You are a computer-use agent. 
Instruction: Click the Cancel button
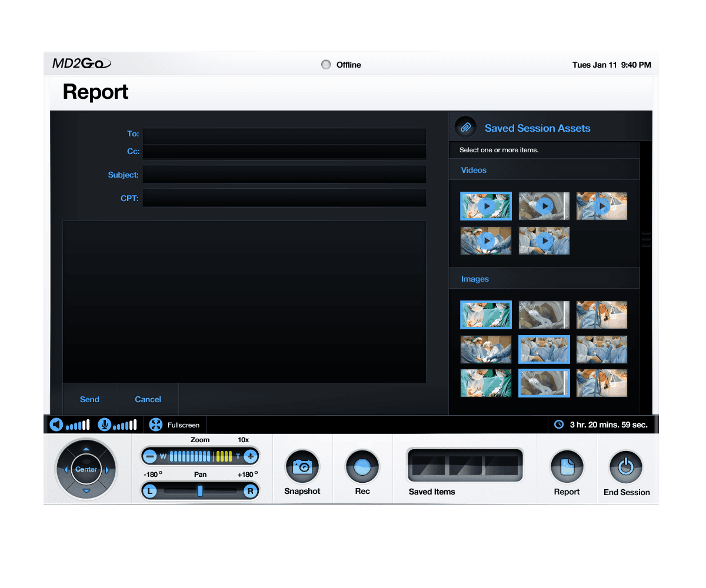pos(148,399)
